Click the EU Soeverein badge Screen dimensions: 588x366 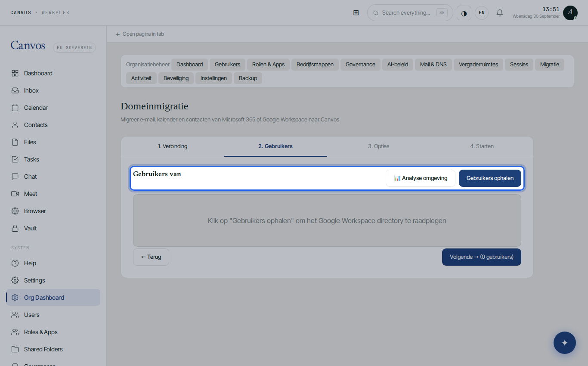74,47
